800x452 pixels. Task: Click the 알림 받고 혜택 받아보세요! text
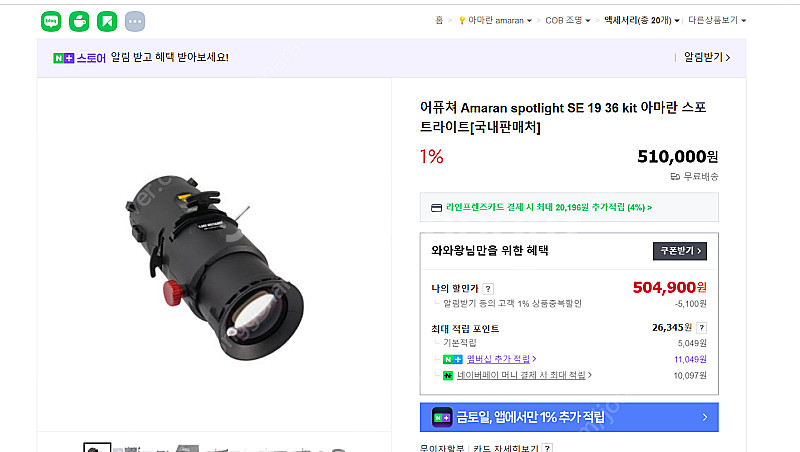169,57
